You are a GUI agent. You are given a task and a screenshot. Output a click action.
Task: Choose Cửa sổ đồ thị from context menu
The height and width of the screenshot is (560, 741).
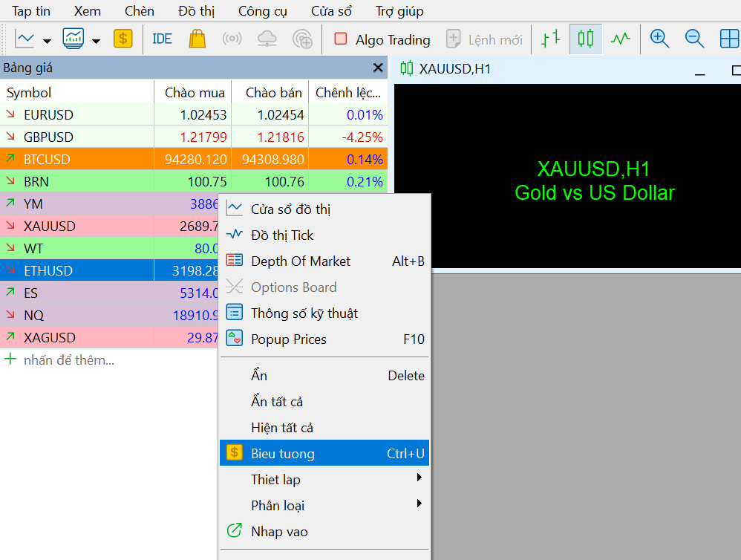pyautogui.click(x=324, y=209)
